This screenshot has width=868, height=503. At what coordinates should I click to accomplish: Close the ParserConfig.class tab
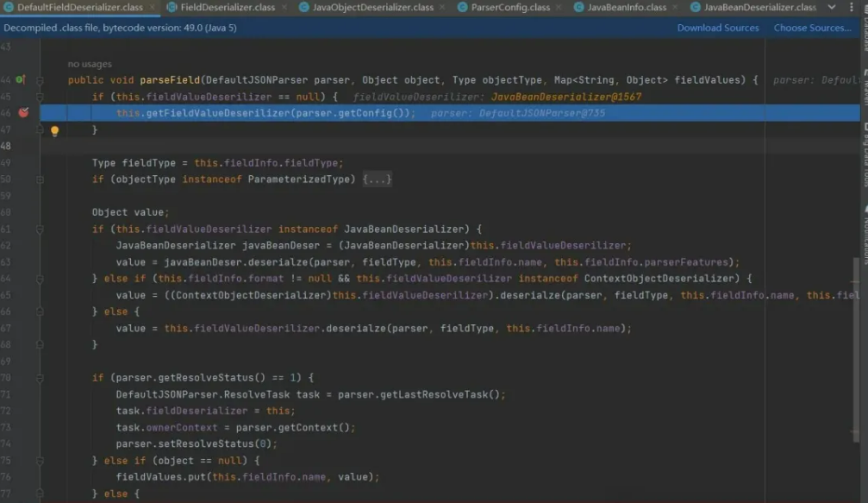(558, 7)
